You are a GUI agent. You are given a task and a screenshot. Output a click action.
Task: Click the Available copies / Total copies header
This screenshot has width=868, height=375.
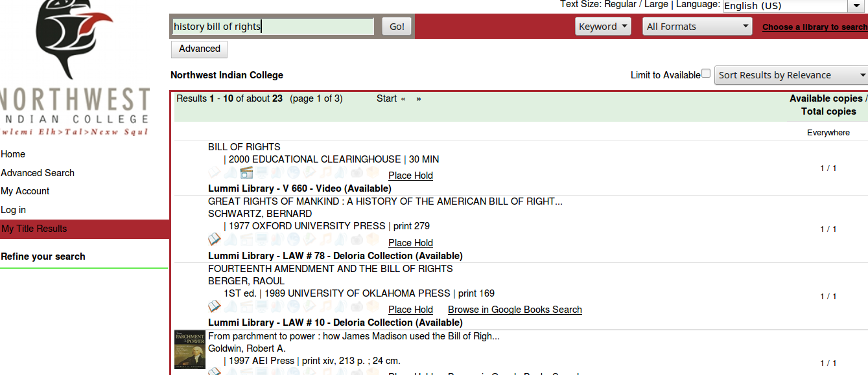[828, 105]
